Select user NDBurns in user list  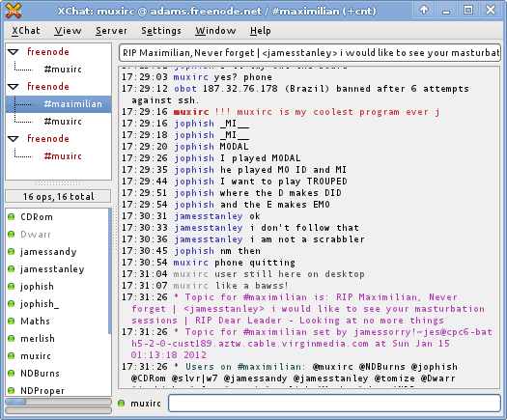pos(41,374)
